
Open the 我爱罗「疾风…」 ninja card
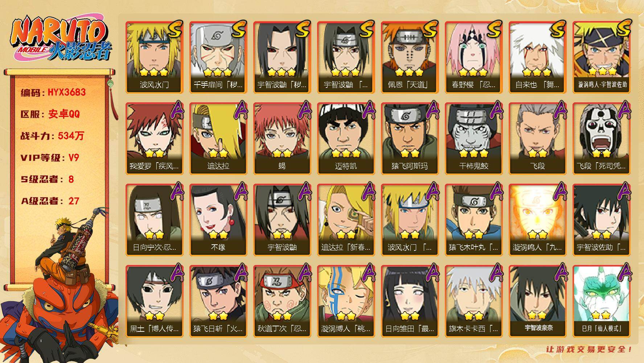[x=154, y=138]
